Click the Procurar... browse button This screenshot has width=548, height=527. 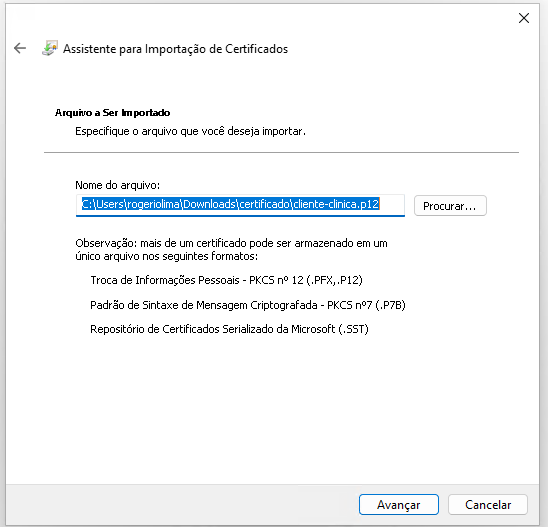[x=450, y=205]
